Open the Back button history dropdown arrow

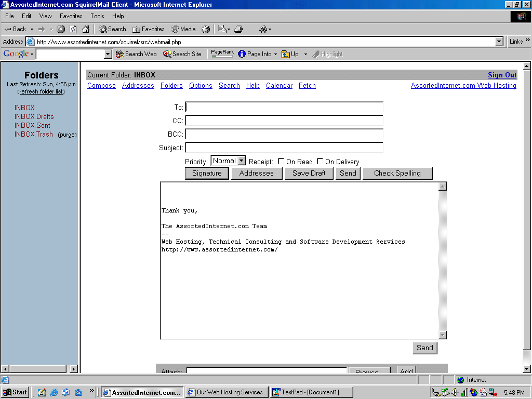tap(32, 30)
